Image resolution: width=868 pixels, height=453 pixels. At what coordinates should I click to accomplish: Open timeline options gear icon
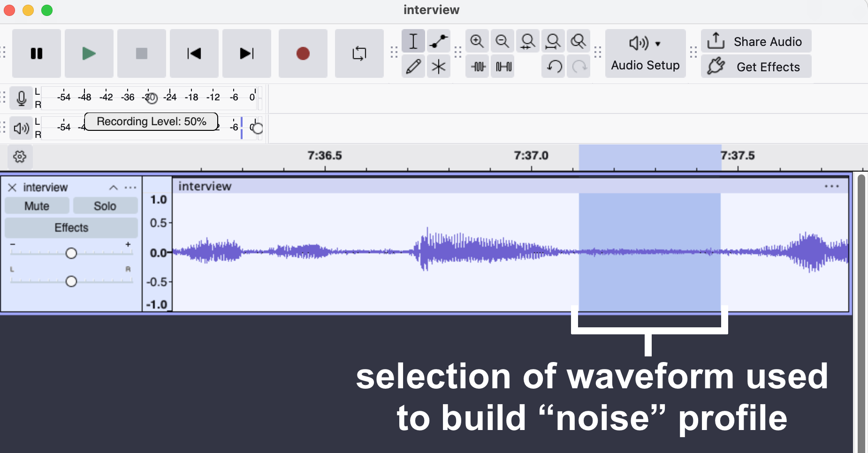click(20, 157)
